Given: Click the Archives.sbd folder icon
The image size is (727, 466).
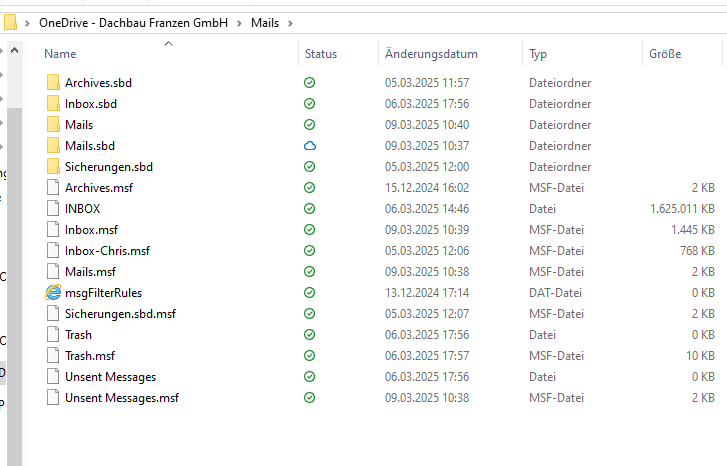Looking at the screenshot, I should coord(53,83).
